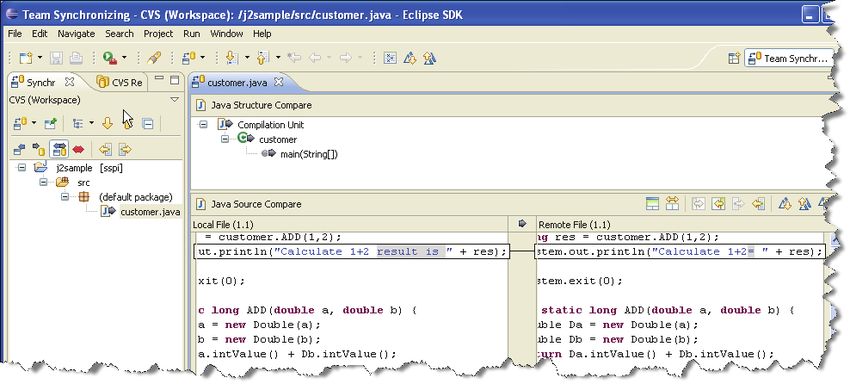This screenshot has width=850, height=384.
Task: Click the Commit All Outgoing Changes icon
Action: click(125, 149)
